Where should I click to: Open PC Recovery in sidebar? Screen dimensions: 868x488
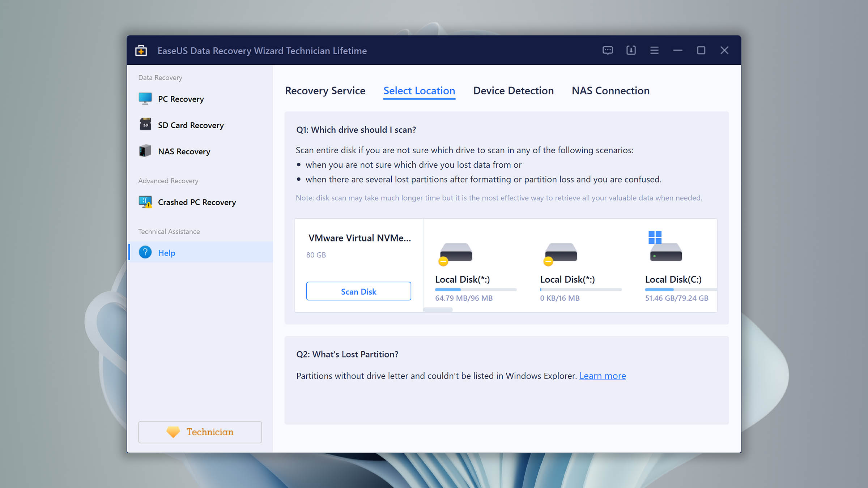[x=200, y=99]
